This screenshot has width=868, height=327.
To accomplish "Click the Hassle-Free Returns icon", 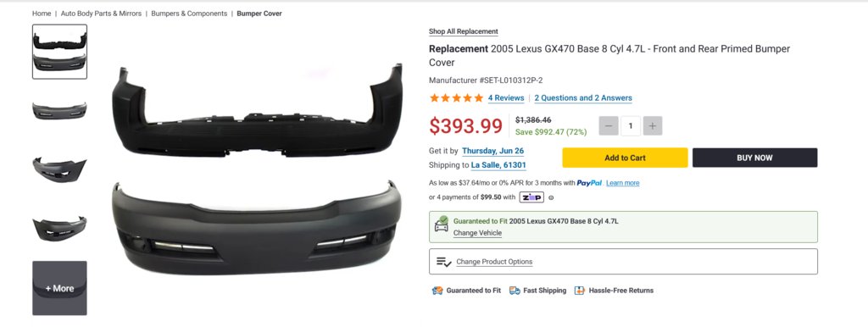I will 580,291.
